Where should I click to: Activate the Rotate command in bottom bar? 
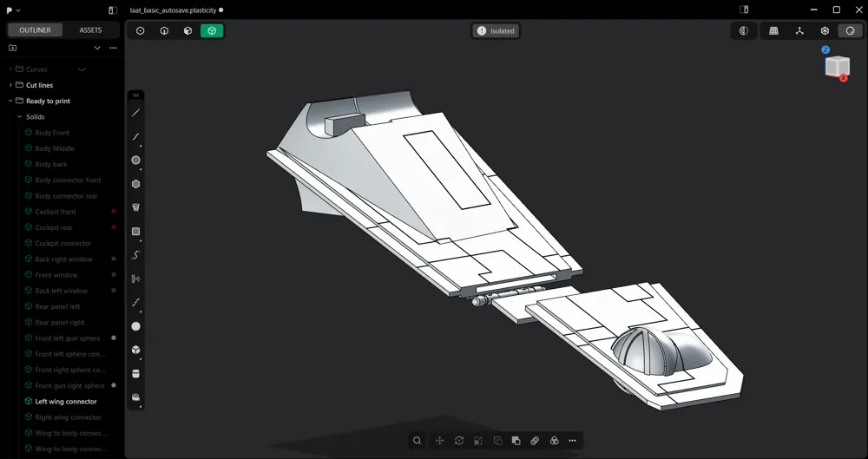pyautogui.click(x=459, y=441)
